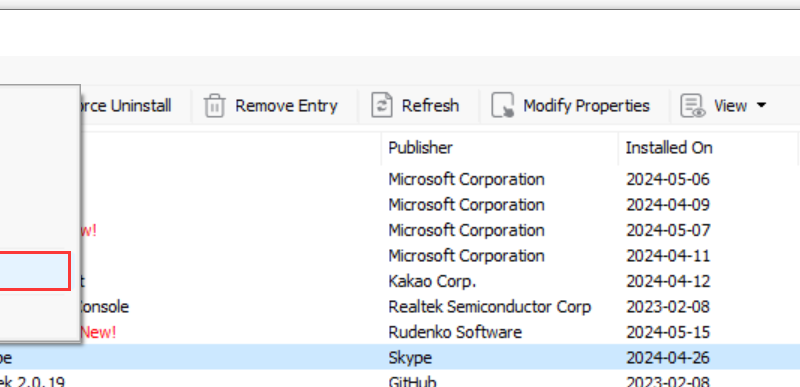Click the Kakao Corp. publisher cell
The image size is (800, 387).
[x=432, y=281]
